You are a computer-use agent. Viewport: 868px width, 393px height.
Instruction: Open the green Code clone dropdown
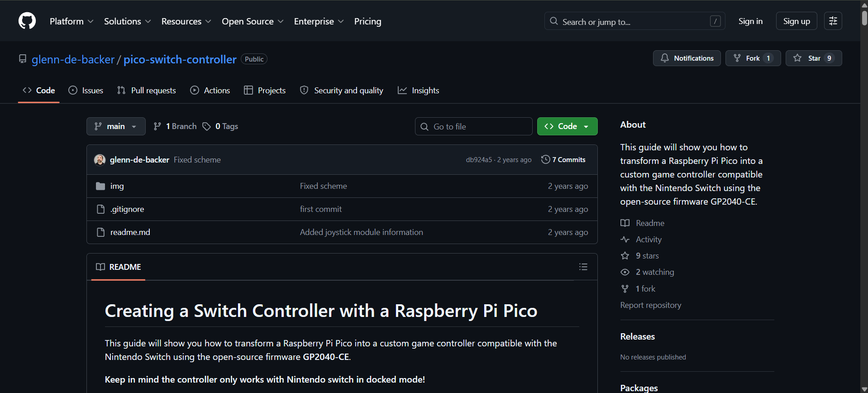[567, 126]
